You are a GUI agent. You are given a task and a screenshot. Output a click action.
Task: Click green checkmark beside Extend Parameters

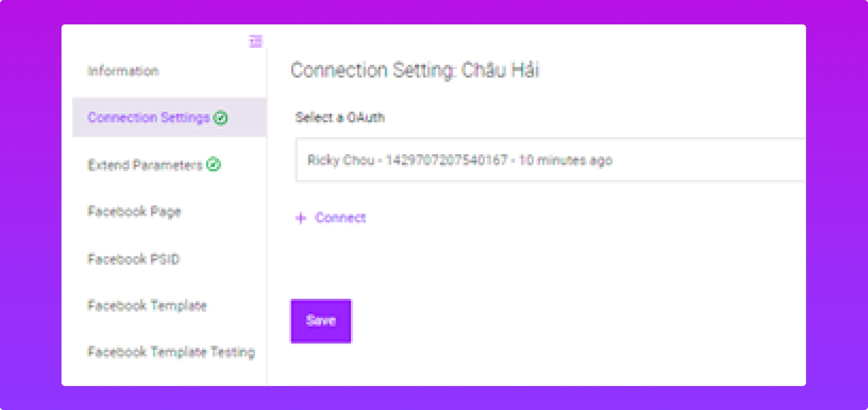213,165
